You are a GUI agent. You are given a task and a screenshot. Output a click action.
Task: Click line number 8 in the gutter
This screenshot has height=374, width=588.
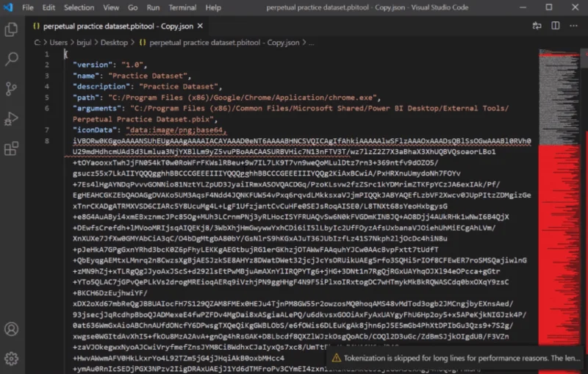[47, 141]
